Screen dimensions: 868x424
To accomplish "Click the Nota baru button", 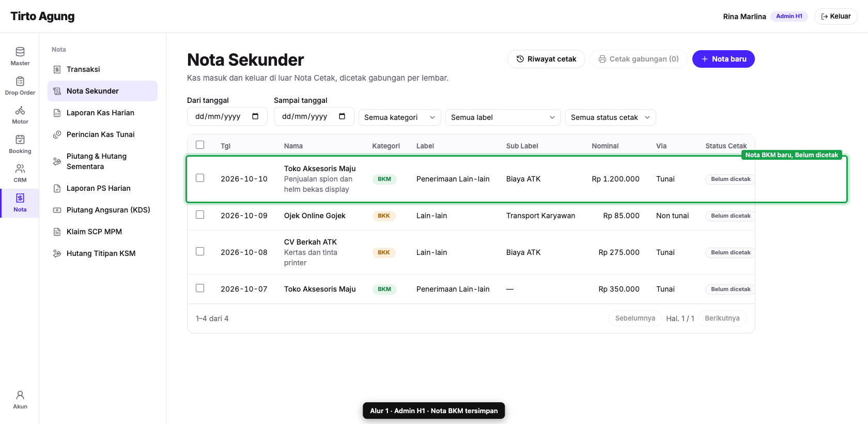I will pos(723,59).
